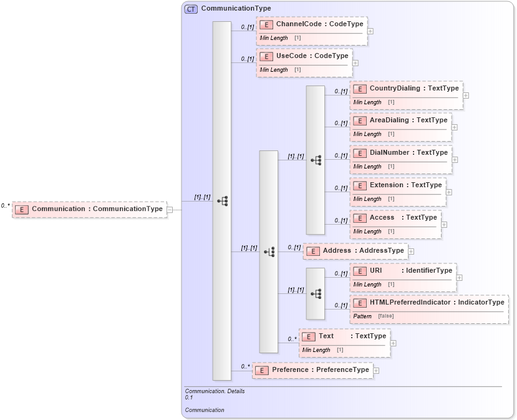This screenshot has height=420, width=517.
Task: Click the Extension : TextType element
Action: tap(399, 185)
